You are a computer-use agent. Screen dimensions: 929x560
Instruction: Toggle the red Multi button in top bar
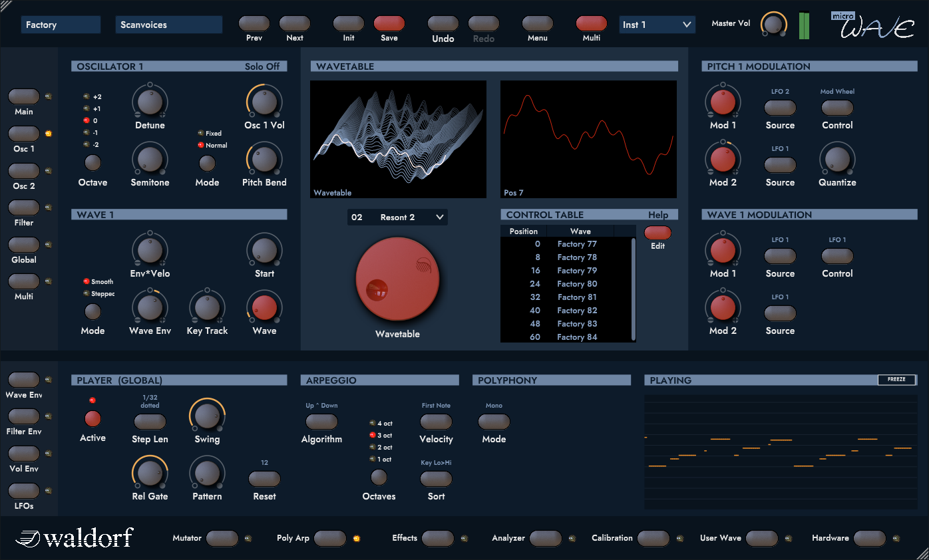592,24
